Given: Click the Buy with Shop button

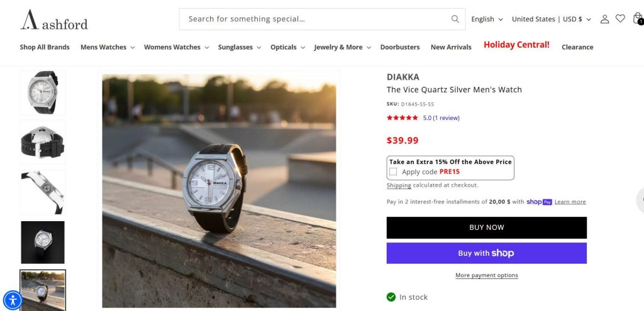Looking at the screenshot, I should coord(486,253).
